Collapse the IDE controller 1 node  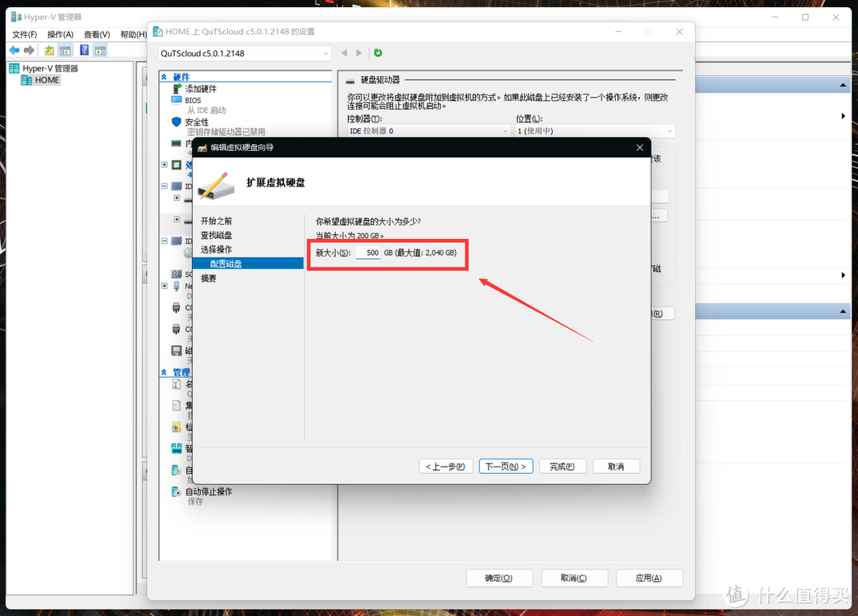pyautogui.click(x=164, y=241)
